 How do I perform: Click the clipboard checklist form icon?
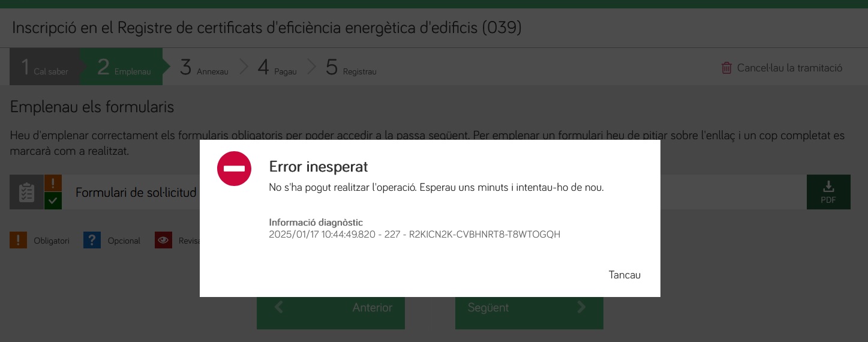click(x=26, y=193)
